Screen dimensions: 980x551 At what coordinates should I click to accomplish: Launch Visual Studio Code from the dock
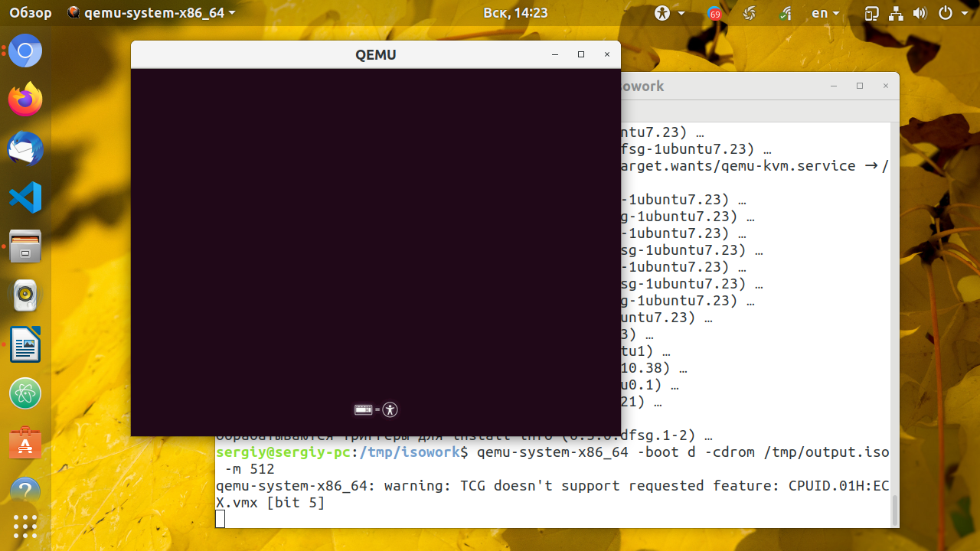pos(25,197)
